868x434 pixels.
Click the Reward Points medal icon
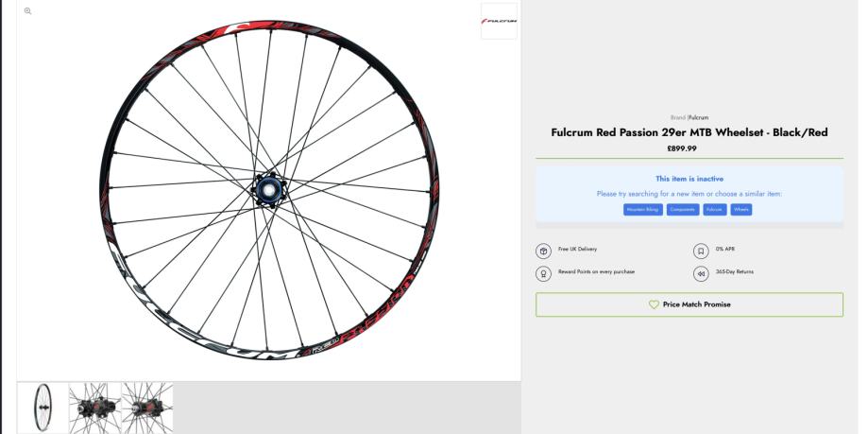pyautogui.click(x=544, y=273)
